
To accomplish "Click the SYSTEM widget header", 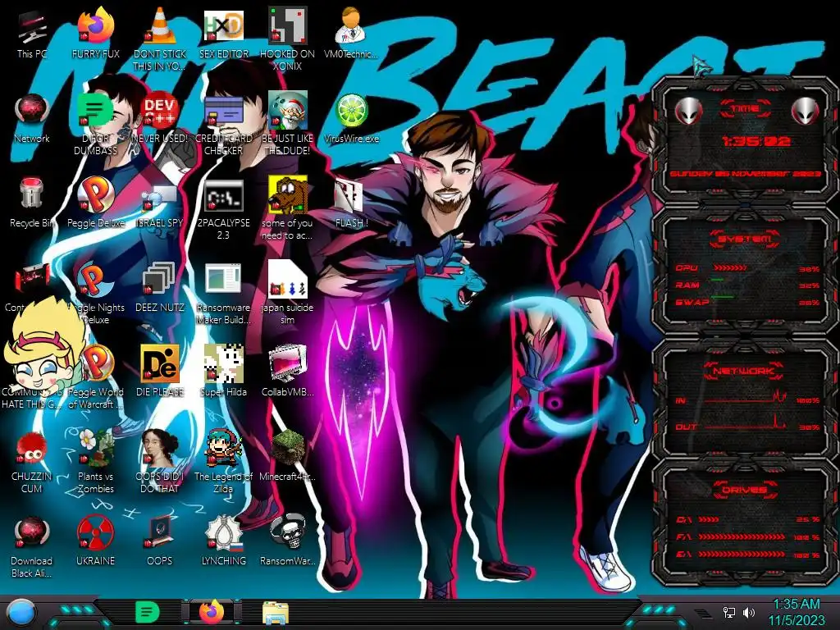I will [745, 239].
